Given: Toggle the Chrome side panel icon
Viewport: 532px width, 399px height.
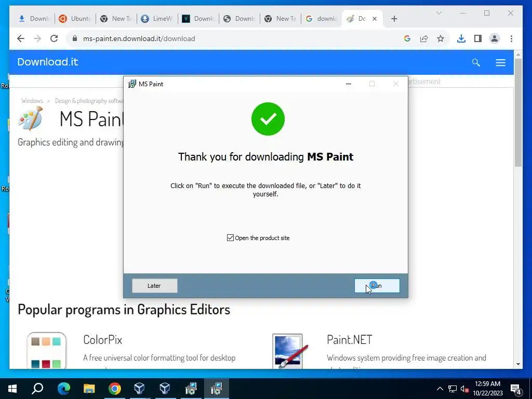Looking at the screenshot, I should [x=478, y=38].
